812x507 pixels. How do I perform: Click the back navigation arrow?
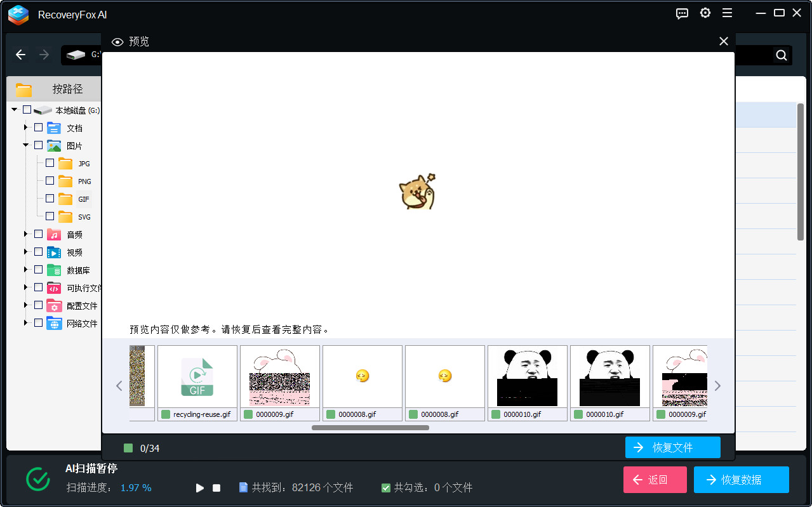pyautogui.click(x=20, y=55)
